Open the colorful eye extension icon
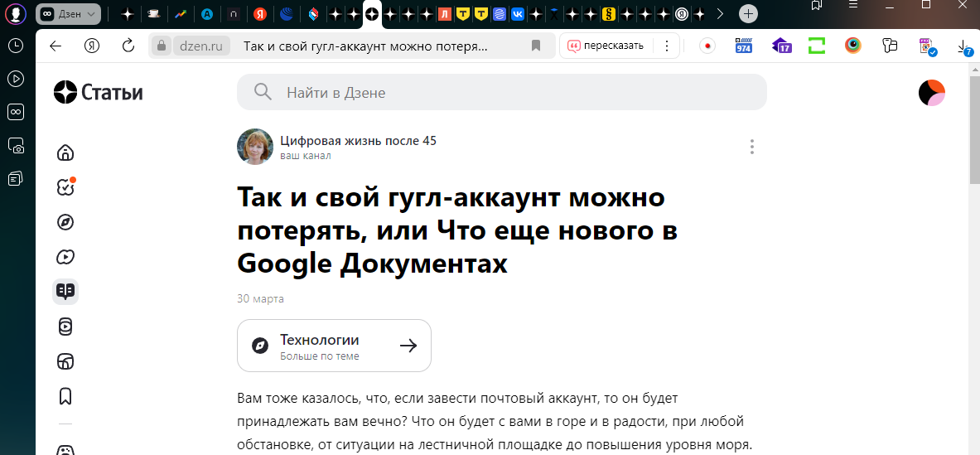Viewport: 980px width, 455px height. pos(853,46)
